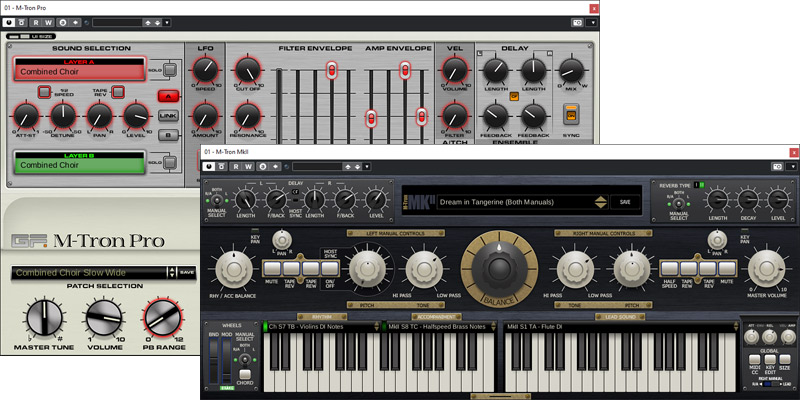
Task: Enable the 1/2 Speed switch
Action: [44, 93]
